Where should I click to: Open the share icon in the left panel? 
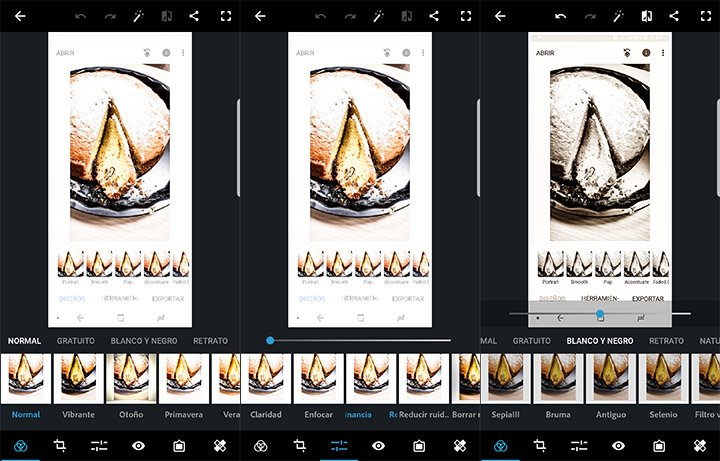click(194, 16)
